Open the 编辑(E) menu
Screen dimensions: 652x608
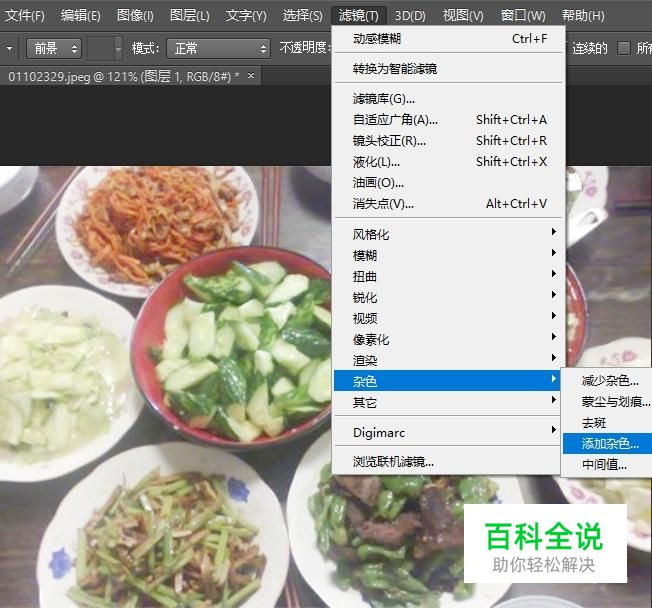[x=81, y=15]
